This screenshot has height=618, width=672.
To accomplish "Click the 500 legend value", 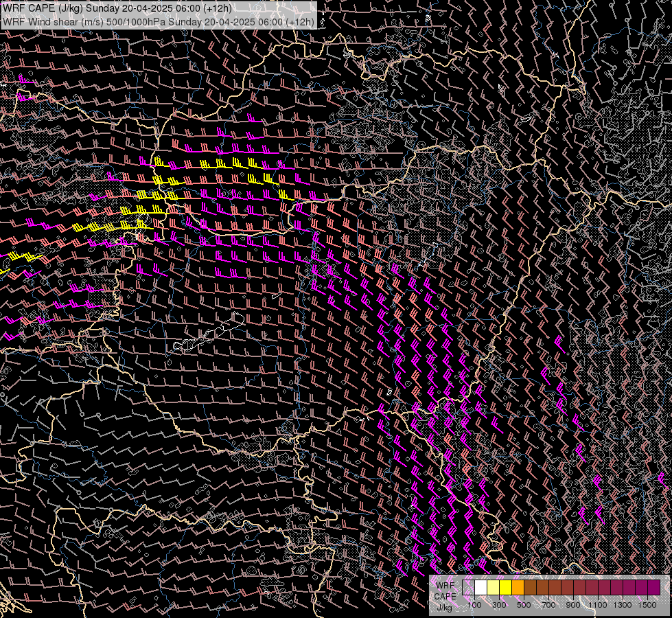I will [x=524, y=605].
